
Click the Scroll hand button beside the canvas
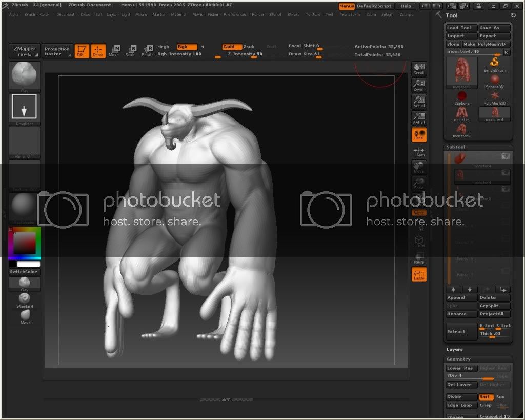pyautogui.click(x=419, y=69)
